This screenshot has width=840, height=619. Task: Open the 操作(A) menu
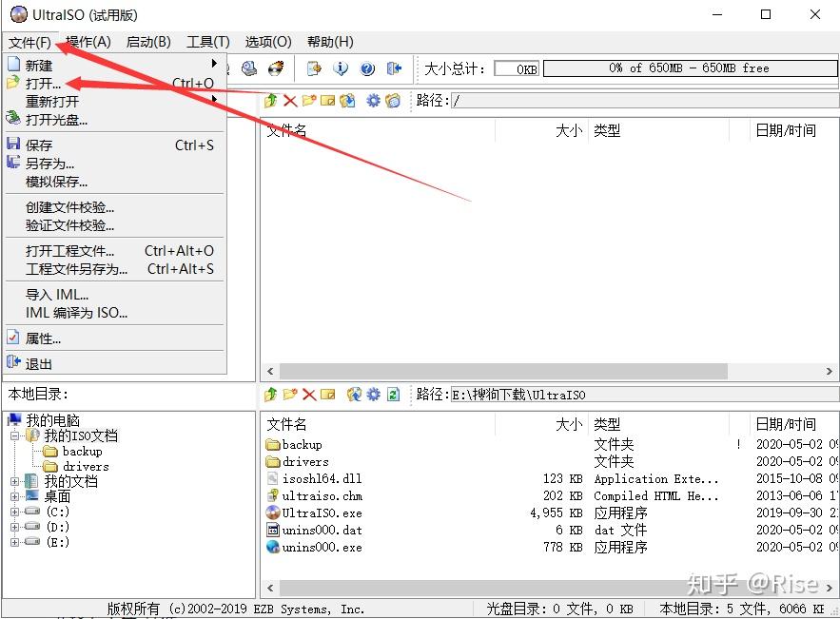[88, 42]
